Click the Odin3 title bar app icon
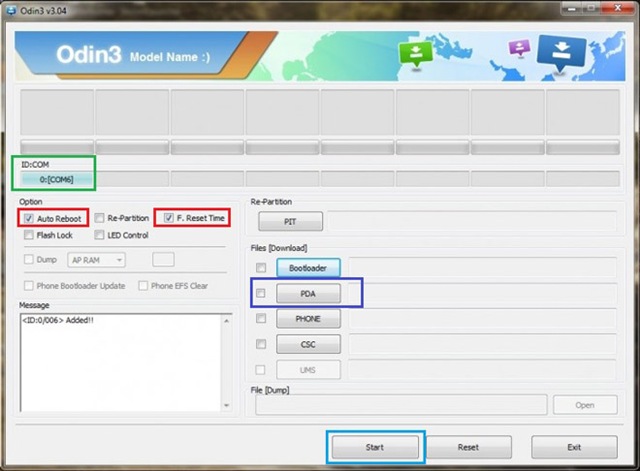 [x=11, y=10]
